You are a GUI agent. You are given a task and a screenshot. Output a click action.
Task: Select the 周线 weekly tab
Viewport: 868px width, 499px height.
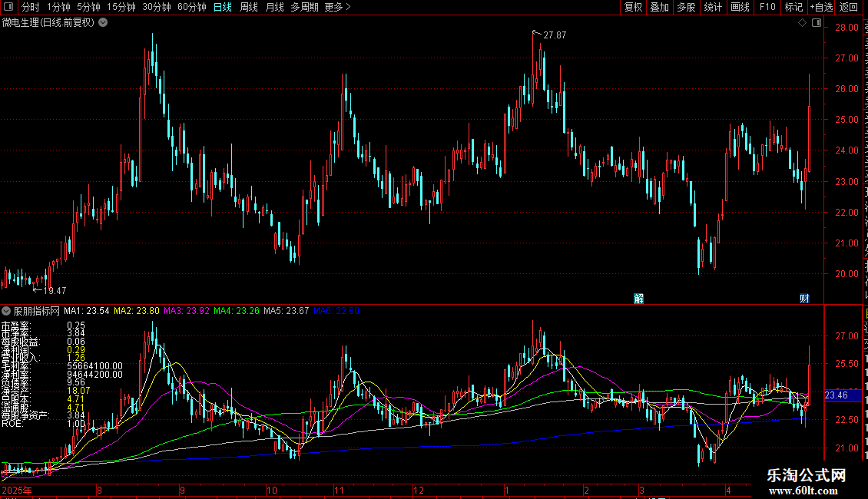click(249, 7)
